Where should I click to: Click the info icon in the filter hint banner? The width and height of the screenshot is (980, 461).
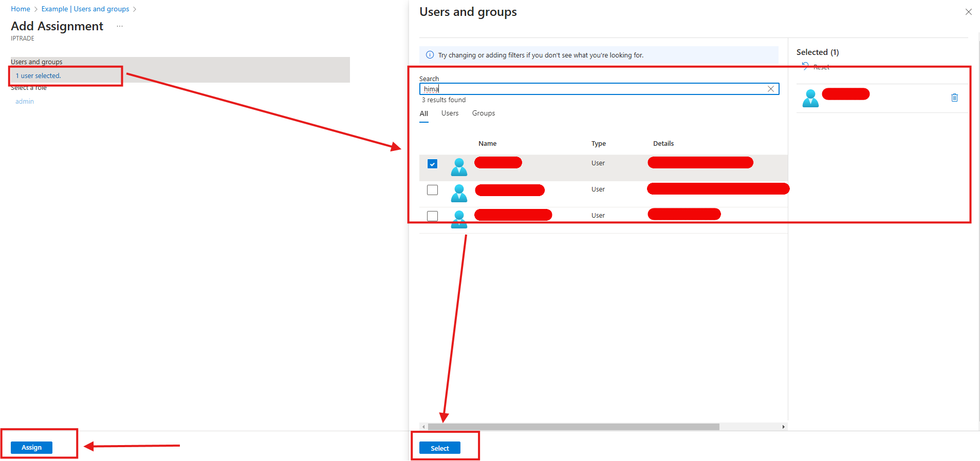430,55
